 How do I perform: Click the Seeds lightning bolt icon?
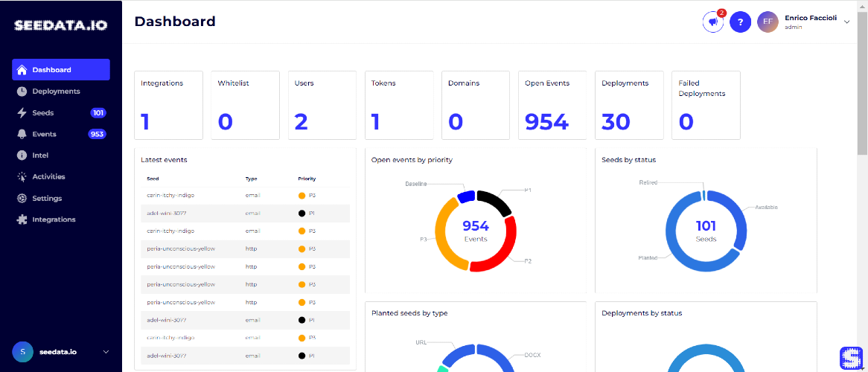click(x=22, y=113)
